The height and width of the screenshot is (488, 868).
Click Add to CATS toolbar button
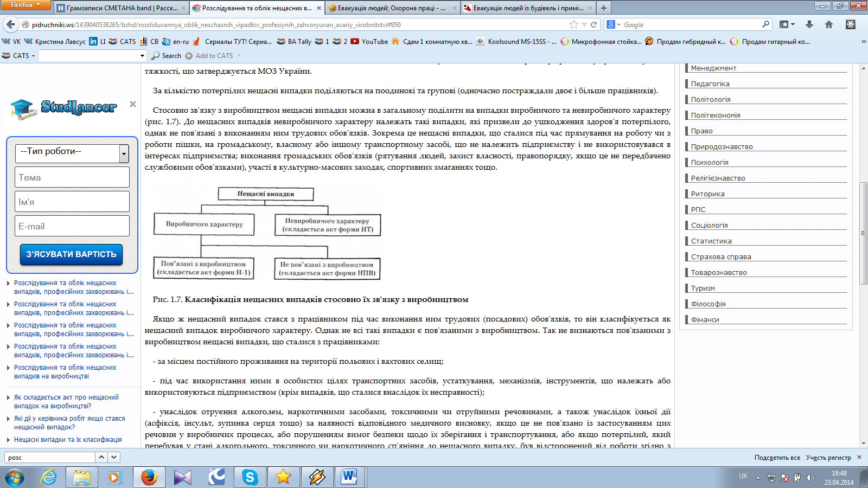[209, 55]
